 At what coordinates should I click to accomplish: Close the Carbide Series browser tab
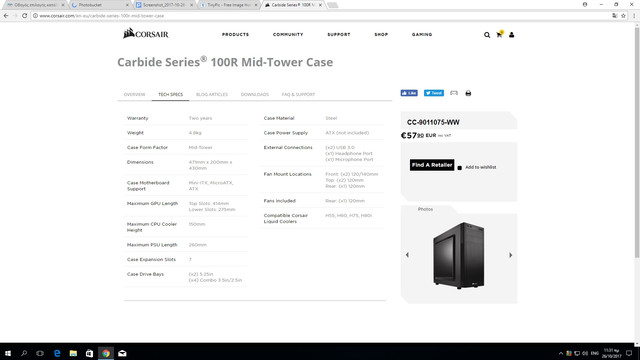[x=320, y=5]
